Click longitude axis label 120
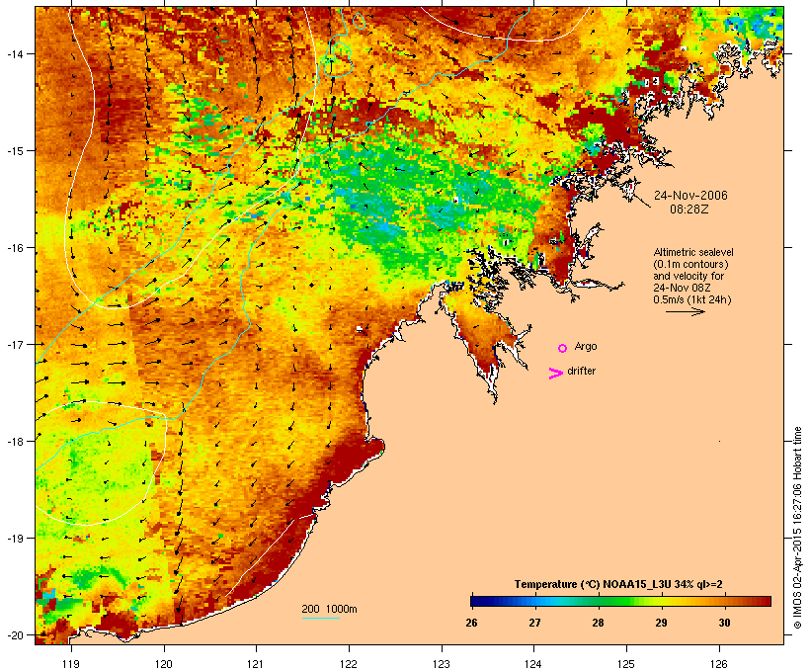810x672 pixels. (x=164, y=664)
